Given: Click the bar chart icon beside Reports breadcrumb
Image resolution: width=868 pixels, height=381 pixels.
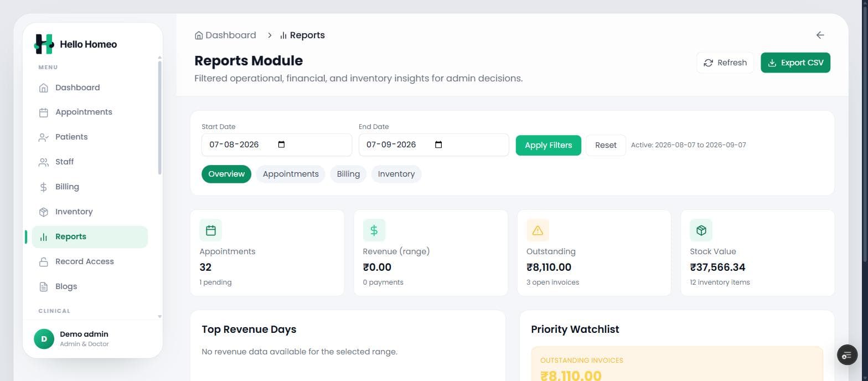Looking at the screenshot, I should 283,35.
